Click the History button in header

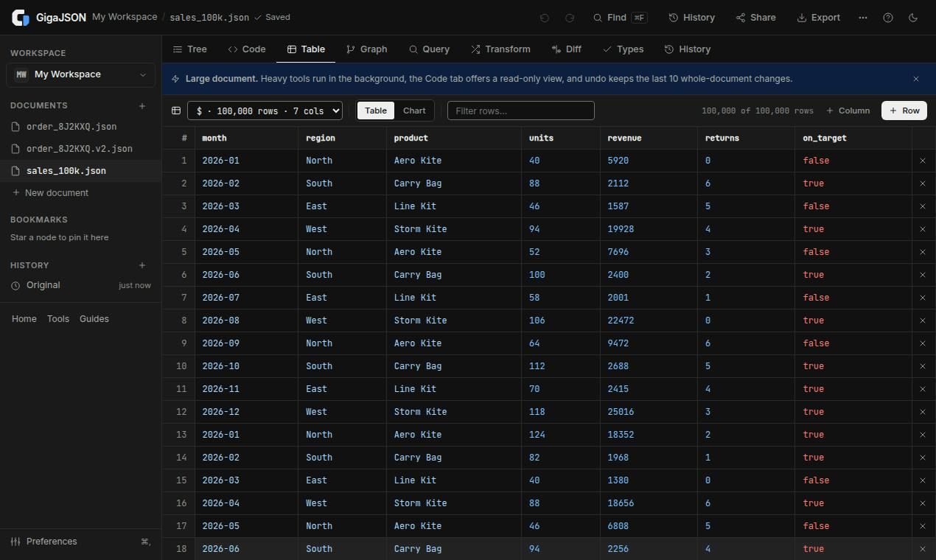(691, 18)
